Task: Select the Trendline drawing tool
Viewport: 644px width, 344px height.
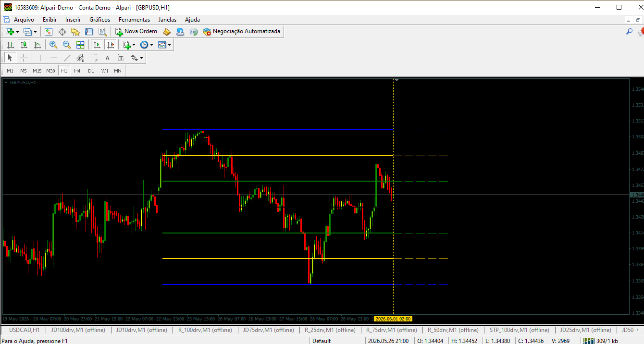Action: [67, 58]
